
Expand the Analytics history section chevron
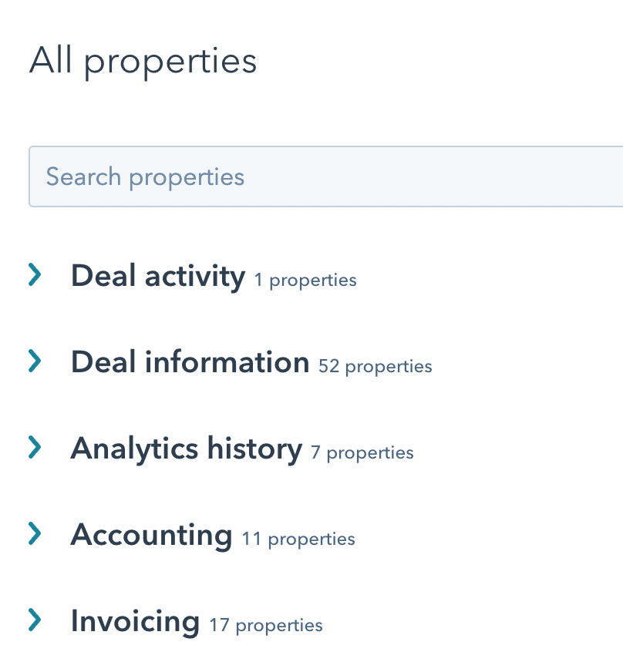coord(35,448)
